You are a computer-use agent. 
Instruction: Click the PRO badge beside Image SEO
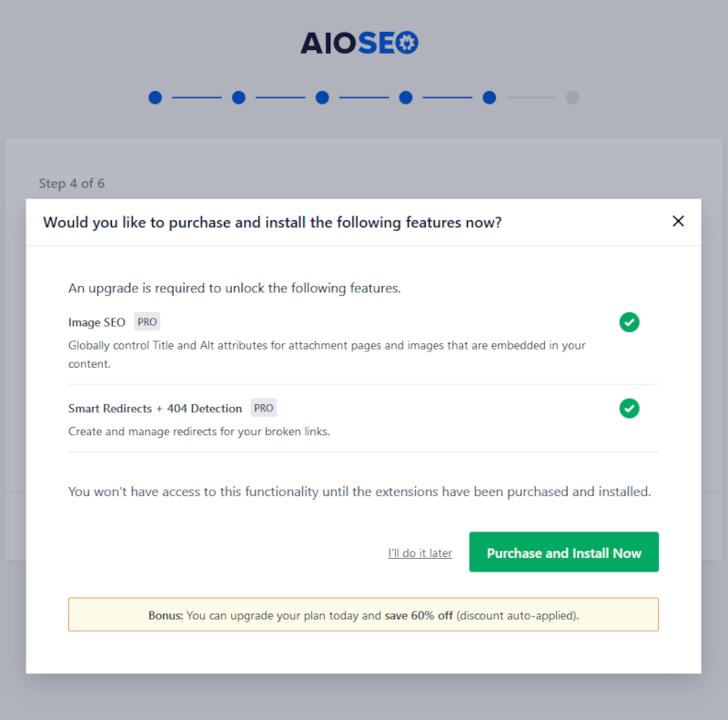[147, 321]
